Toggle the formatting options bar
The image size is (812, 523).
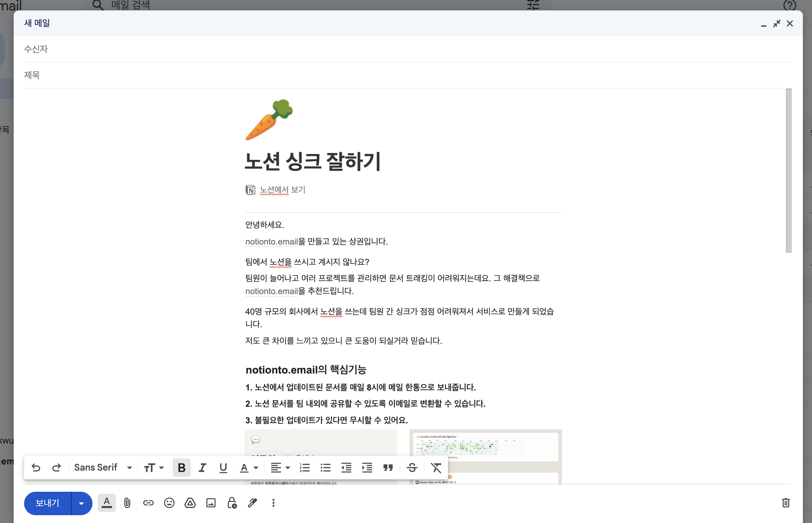[x=106, y=502]
